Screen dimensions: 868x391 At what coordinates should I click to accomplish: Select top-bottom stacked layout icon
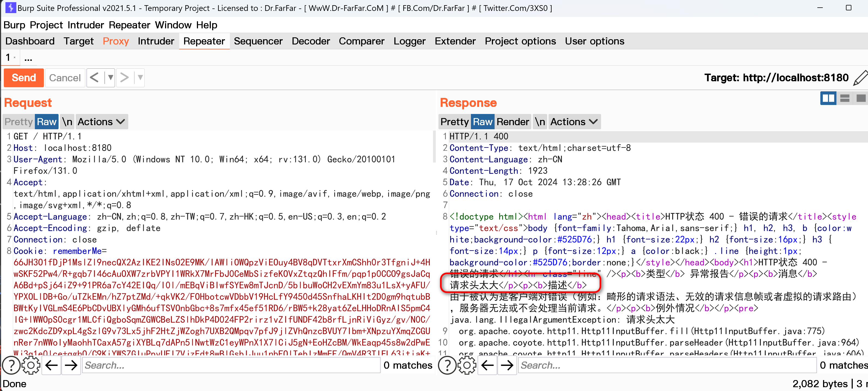(844, 98)
